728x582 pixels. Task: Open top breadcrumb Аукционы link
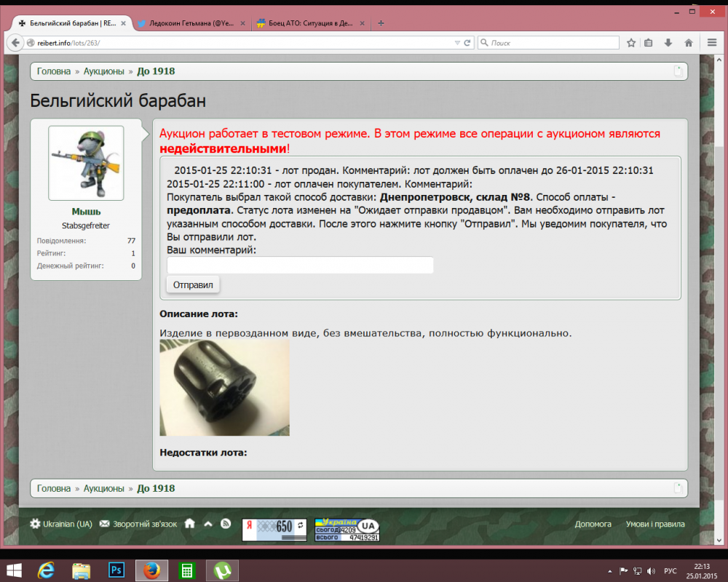point(104,71)
